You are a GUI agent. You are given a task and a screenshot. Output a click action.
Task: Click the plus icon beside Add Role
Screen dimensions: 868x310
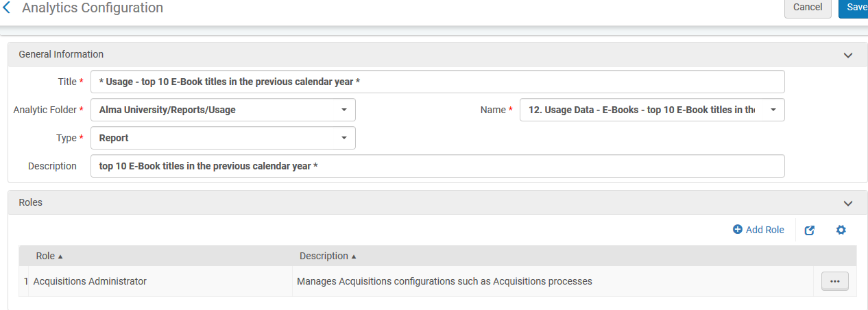[x=738, y=230]
